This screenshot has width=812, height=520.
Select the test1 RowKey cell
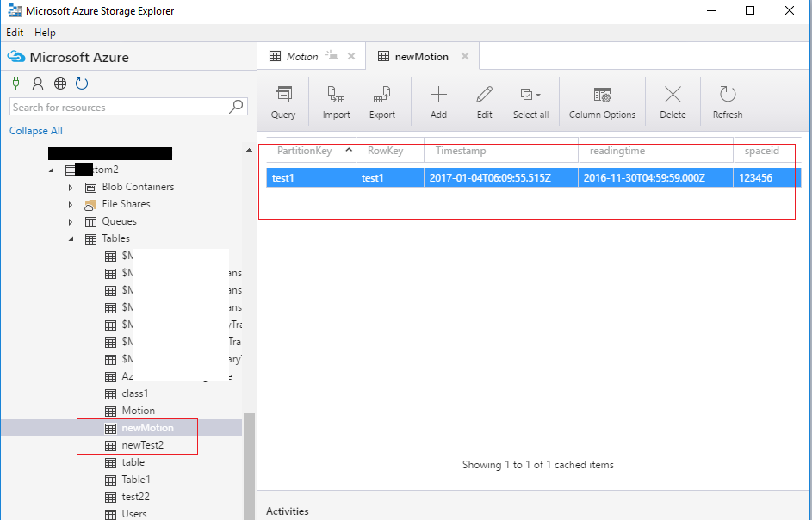click(390, 177)
